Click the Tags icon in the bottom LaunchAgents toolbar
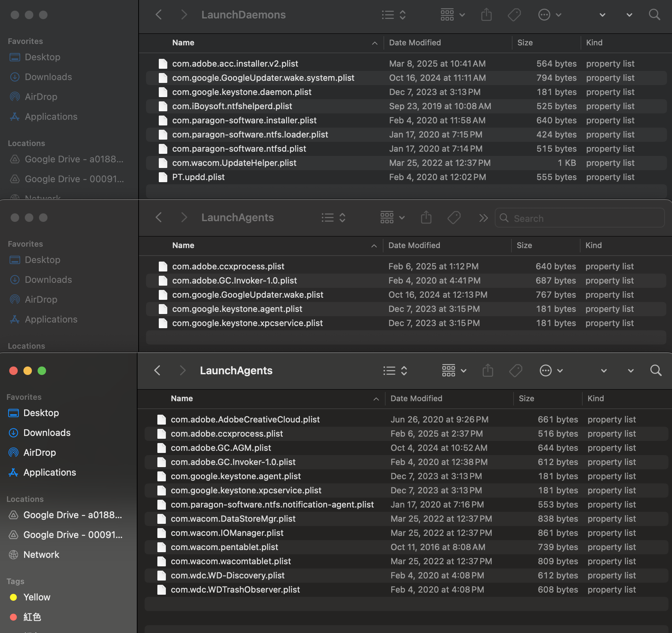Viewport: 672px width, 633px height. [515, 371]
